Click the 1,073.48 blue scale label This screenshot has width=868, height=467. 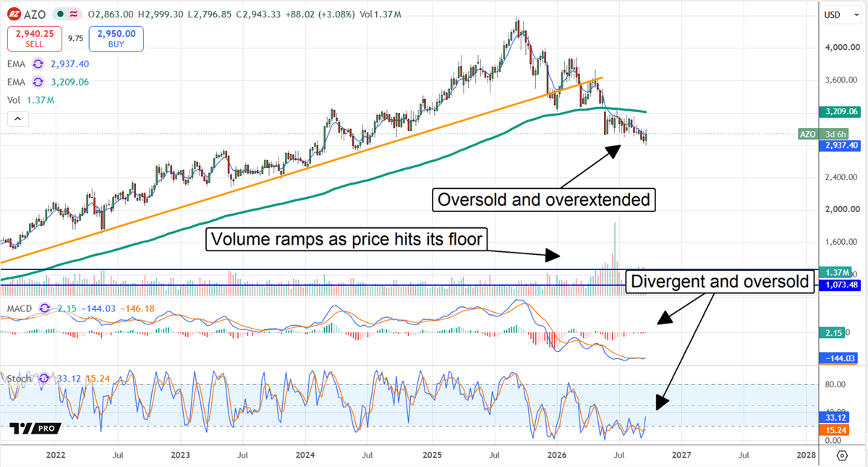click(840, 285)
